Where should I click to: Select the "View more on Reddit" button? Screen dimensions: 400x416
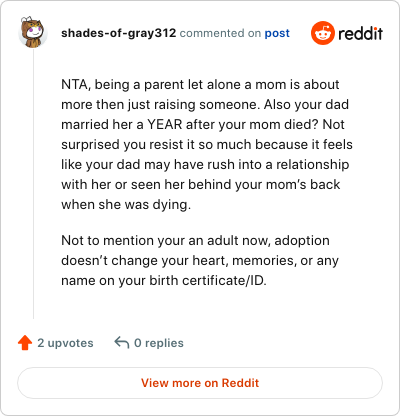tap(200, 383)
